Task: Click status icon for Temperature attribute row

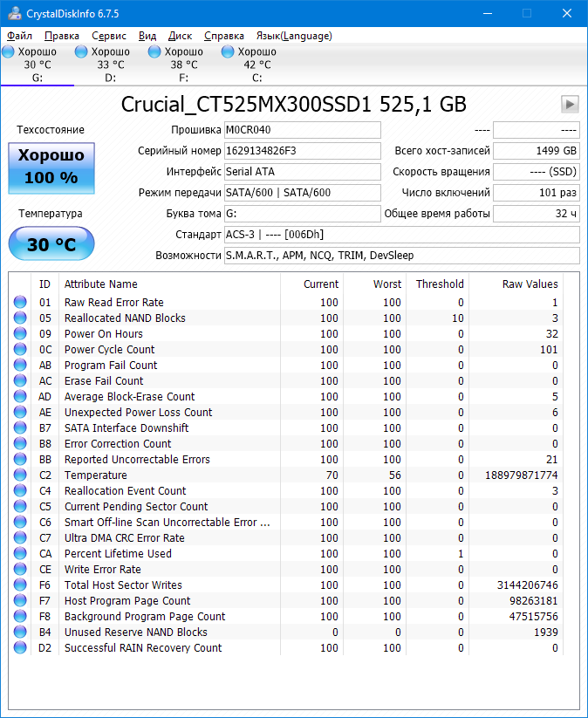Action: pyautogui.click(x=20, y=475)
